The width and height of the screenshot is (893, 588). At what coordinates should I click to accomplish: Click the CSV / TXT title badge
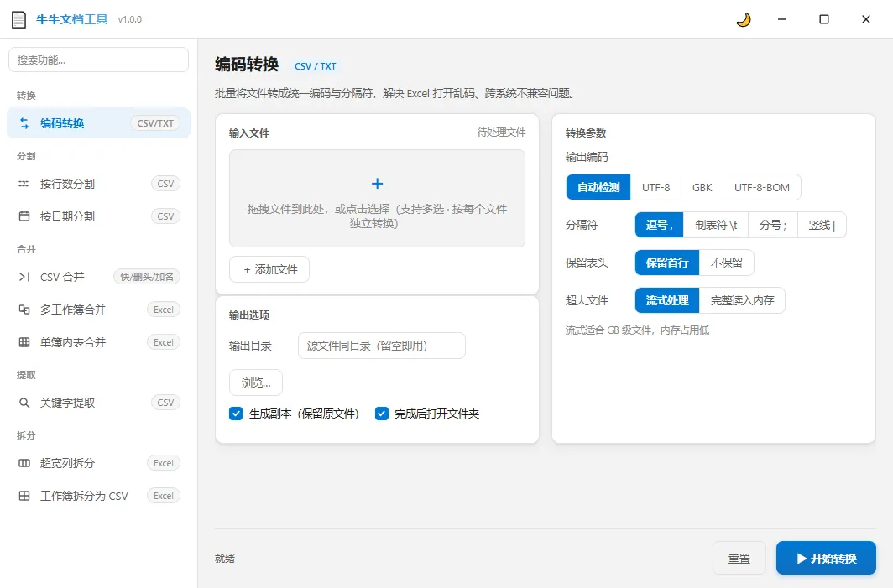tap(316, 66)
